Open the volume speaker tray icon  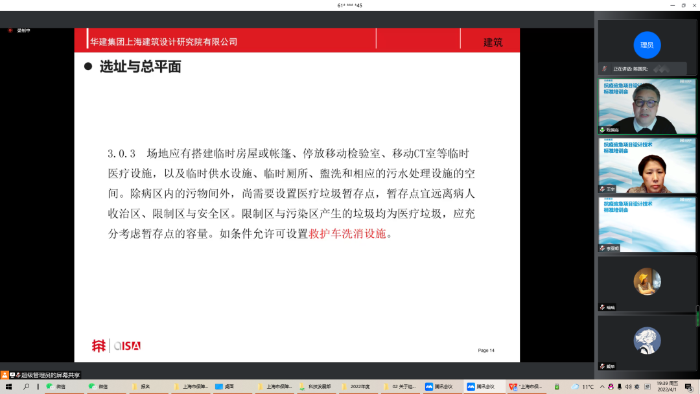(629, 387)
